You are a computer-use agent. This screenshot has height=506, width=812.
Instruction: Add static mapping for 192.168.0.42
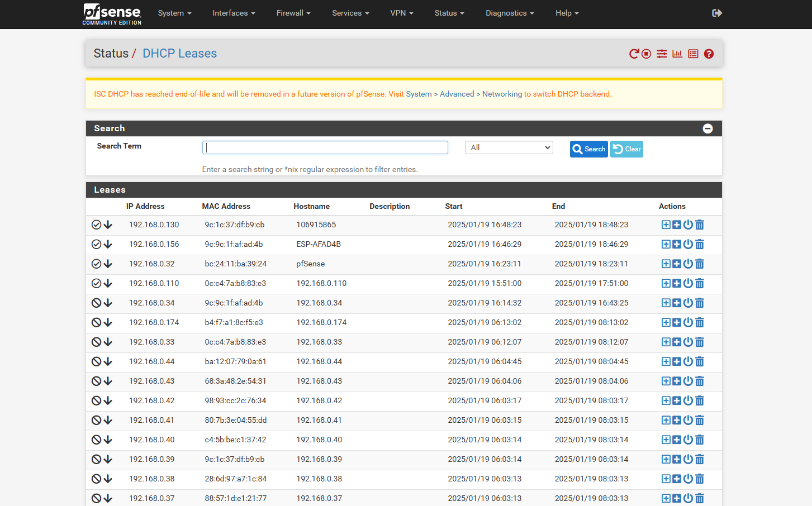(x=666, y=400)
